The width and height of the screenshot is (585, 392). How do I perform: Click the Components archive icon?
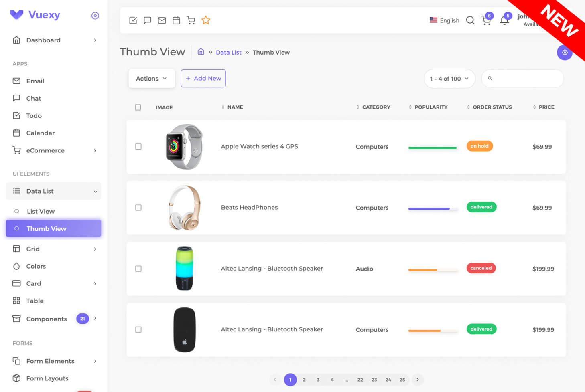[x=16, y=319]
